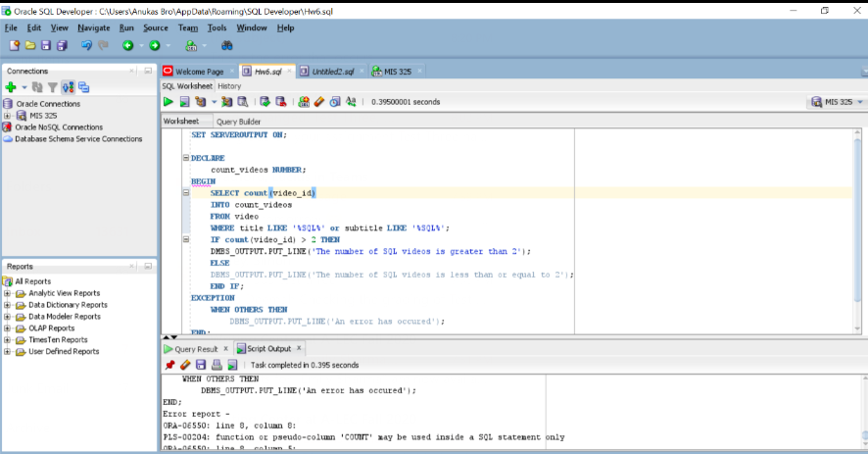Expand the MIS 325 connection node

[x=8, y=116]
